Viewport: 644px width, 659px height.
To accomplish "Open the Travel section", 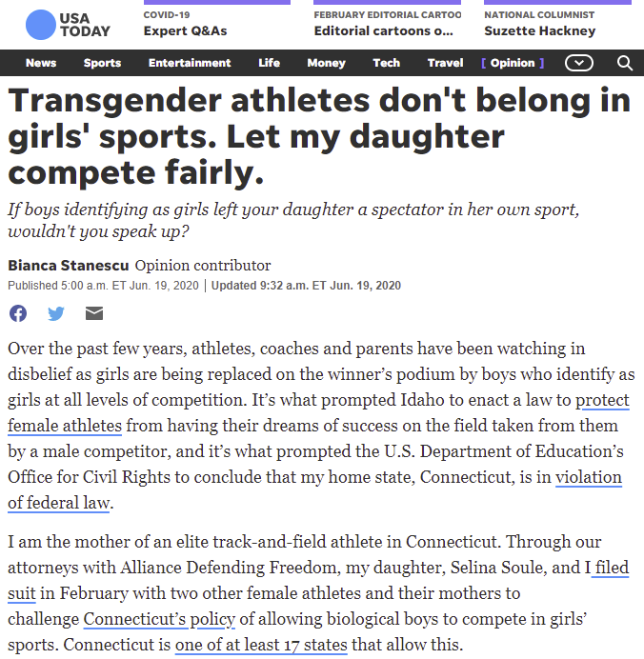I will coord(445,63).
